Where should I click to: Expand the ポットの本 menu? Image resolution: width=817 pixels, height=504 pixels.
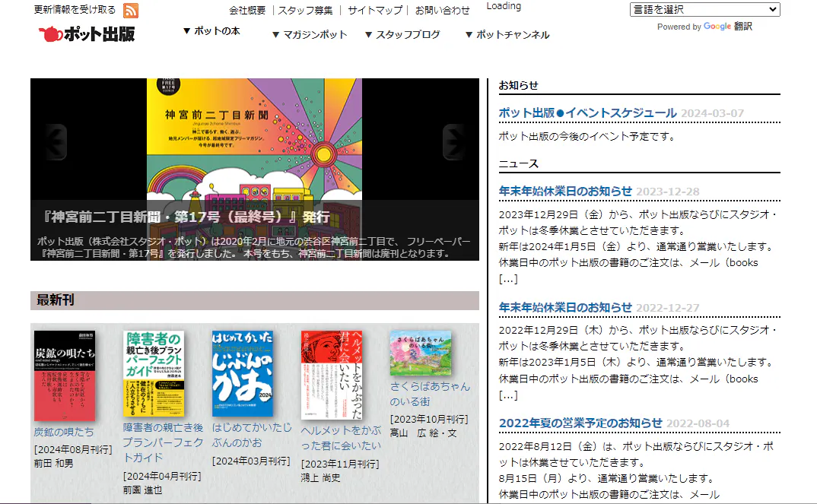(x=211, y=31)
